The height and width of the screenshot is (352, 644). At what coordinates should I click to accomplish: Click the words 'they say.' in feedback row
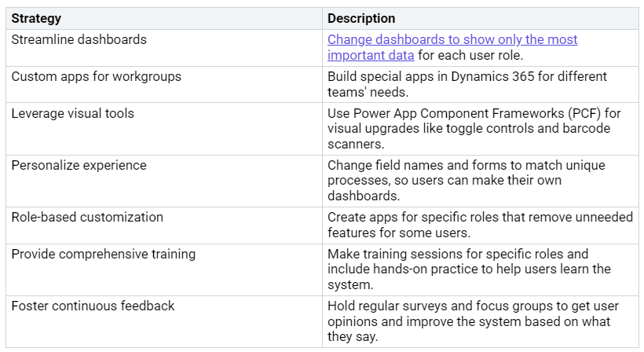pos(353,336)
